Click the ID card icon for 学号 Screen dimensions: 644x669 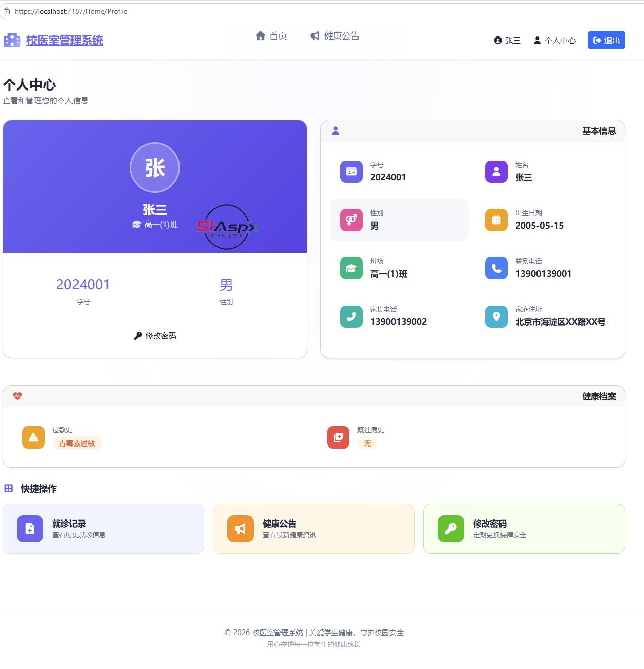[351, 172]
